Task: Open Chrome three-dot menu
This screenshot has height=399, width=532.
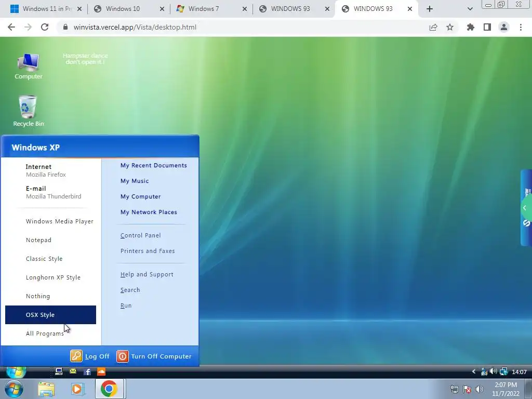Action: (521, 27)
